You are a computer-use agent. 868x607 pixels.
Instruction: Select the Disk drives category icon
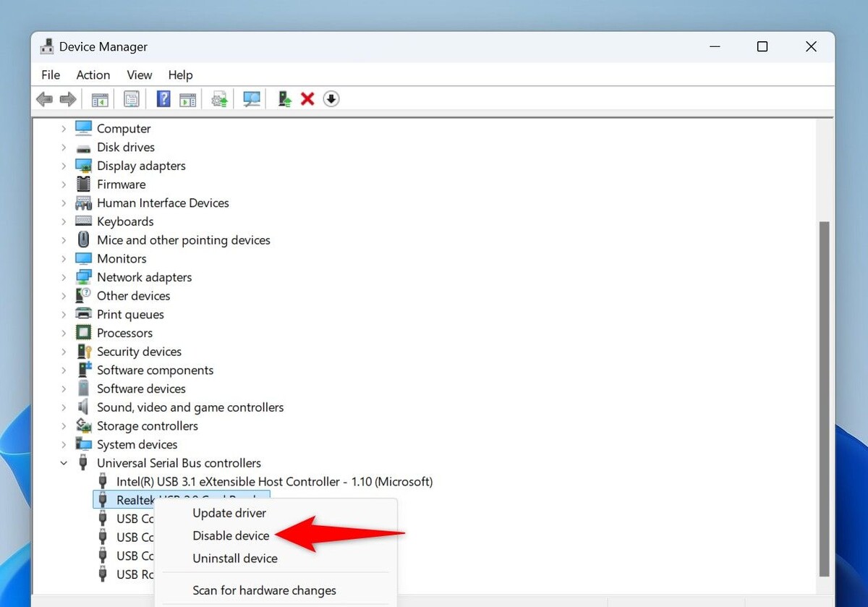[84, 147]
